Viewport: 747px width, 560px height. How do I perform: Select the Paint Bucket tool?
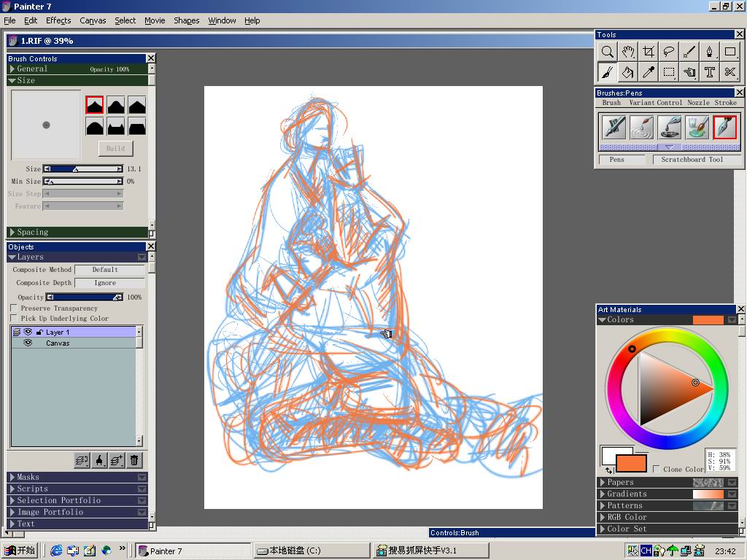pos(627,72)
